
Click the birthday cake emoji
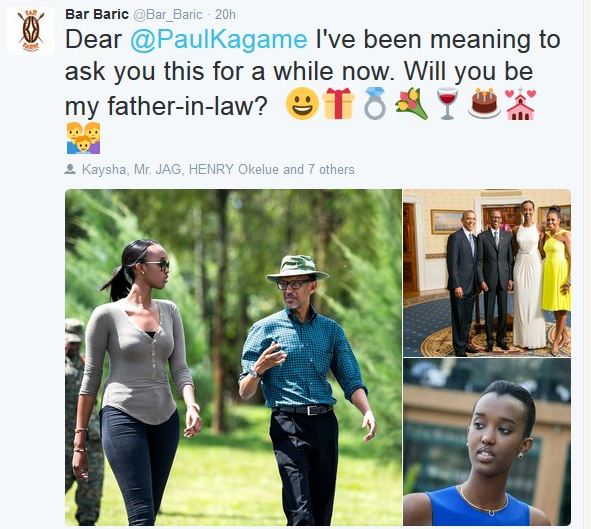(484, 103)
